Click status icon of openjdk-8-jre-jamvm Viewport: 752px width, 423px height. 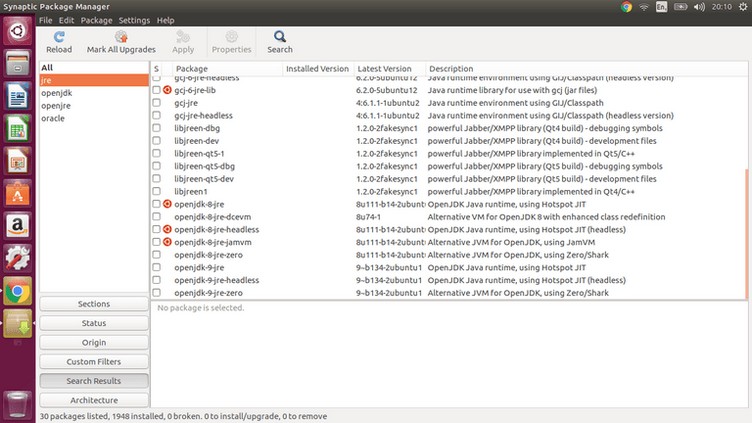167,242
